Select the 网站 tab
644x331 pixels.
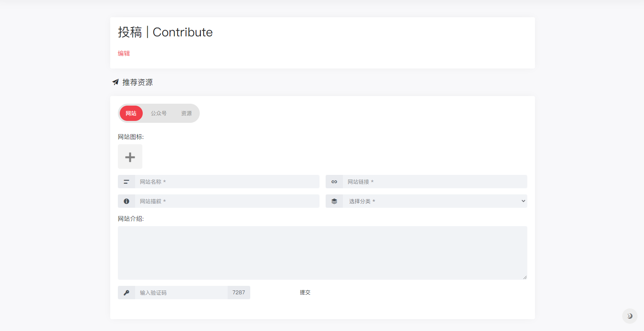[131, 113]
